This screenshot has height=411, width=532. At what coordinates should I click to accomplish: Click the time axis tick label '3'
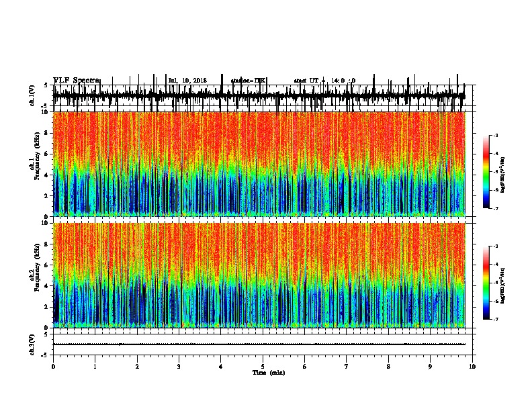pos(179,367)
